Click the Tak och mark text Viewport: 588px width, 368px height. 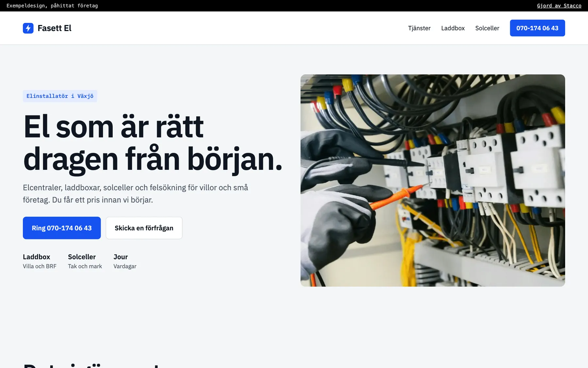tap(85, 266)
